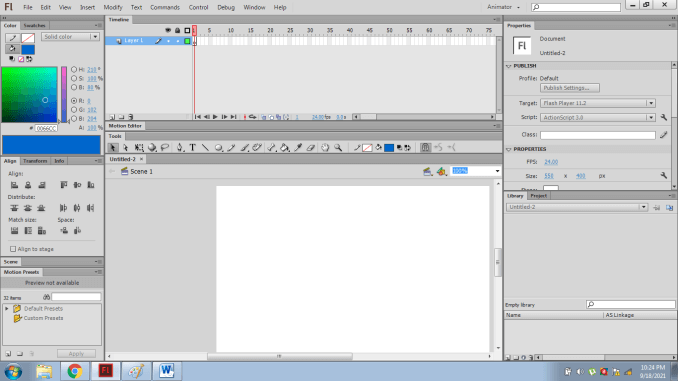Select the Paint Bucket tool

pos(285,148)
